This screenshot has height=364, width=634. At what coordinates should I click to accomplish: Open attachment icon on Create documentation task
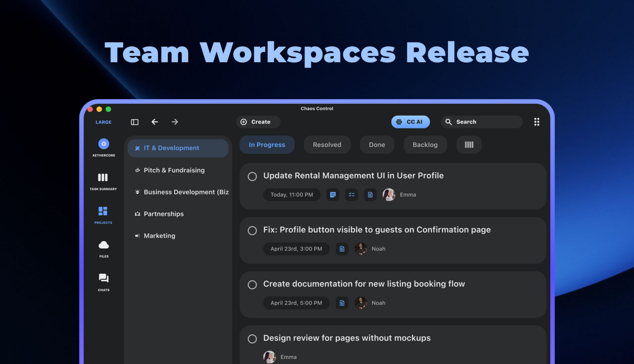click(x=342, y=303)
